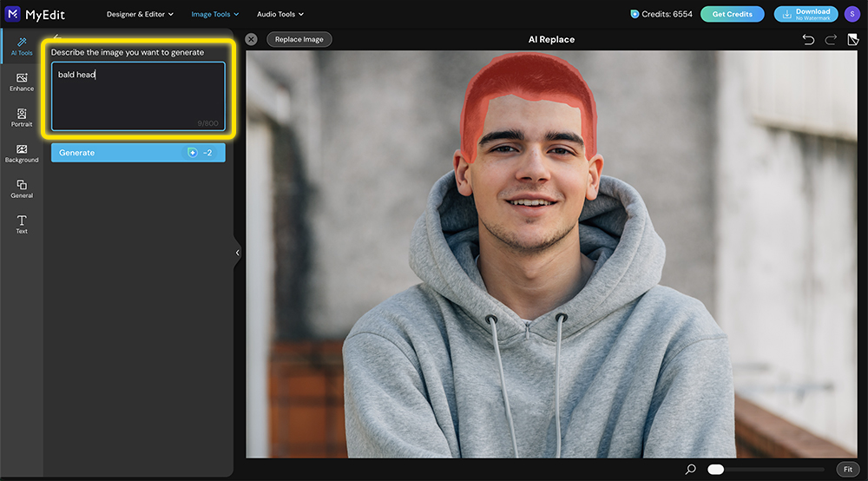Viewport: 868px width, 481px height.
Task: Click the zoom magnifier icon
Action: 690,469
